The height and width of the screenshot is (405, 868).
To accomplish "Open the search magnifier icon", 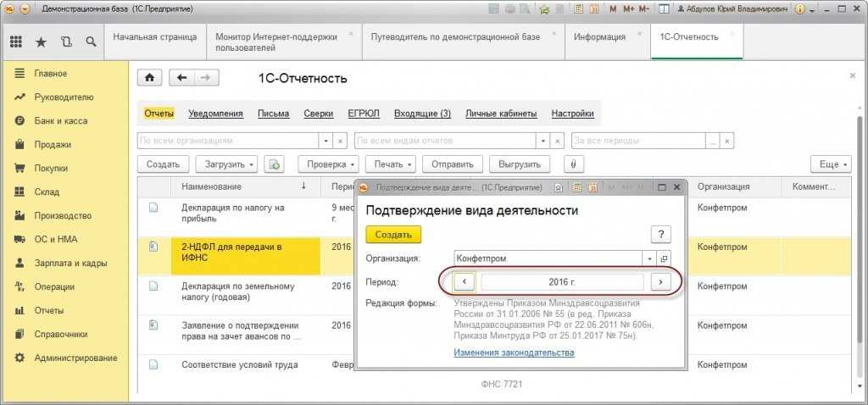I will (x=92, y=42).
